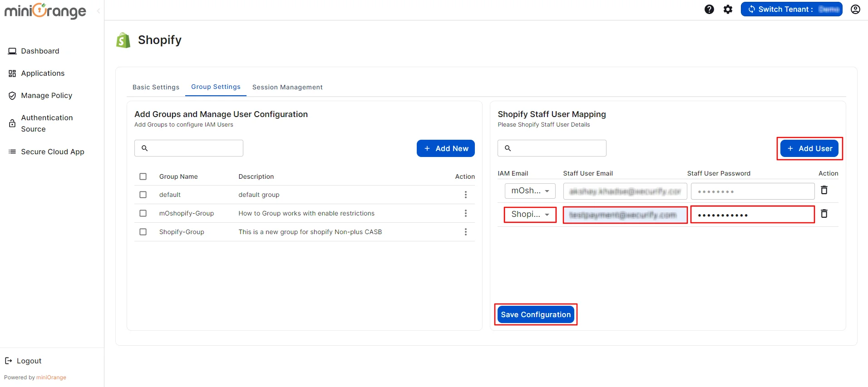
Task: Open actions menu for default group
Action: point(465,195)
